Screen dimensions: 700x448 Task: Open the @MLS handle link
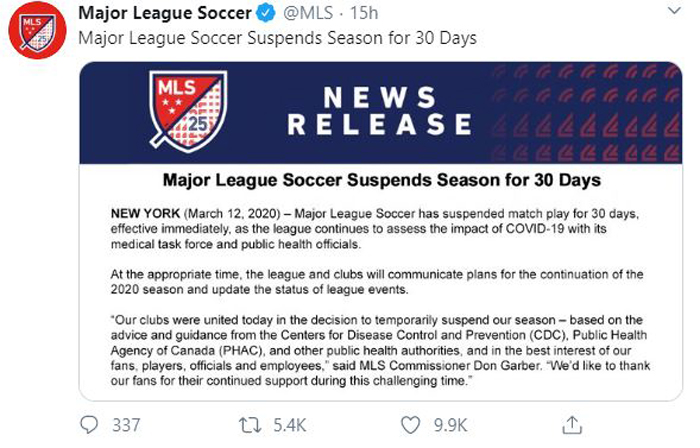point(308,13)
